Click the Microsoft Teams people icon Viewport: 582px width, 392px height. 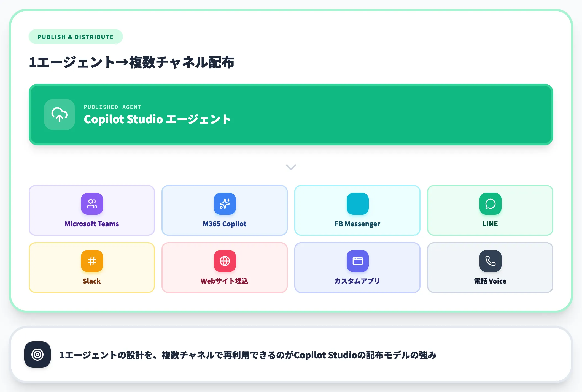[x=92, y=204]
